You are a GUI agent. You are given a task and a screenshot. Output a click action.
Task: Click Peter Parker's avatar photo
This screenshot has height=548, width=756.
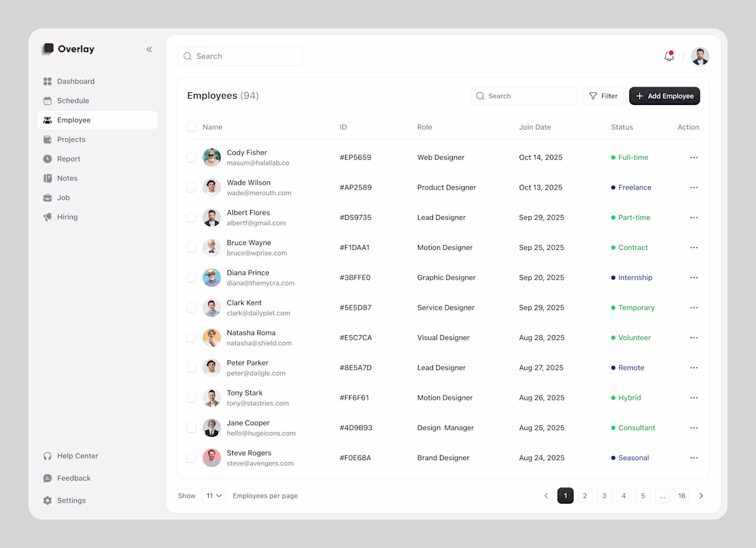click(212, 368)
